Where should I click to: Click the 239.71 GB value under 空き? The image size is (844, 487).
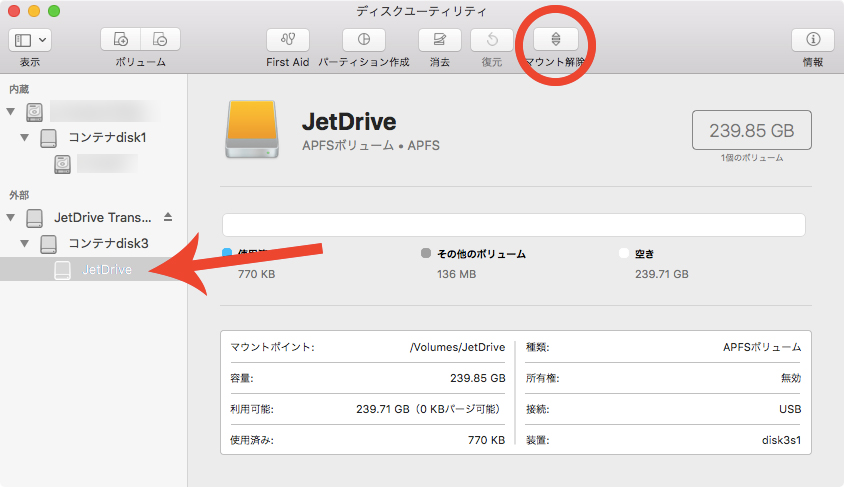(x=662, y=274)
